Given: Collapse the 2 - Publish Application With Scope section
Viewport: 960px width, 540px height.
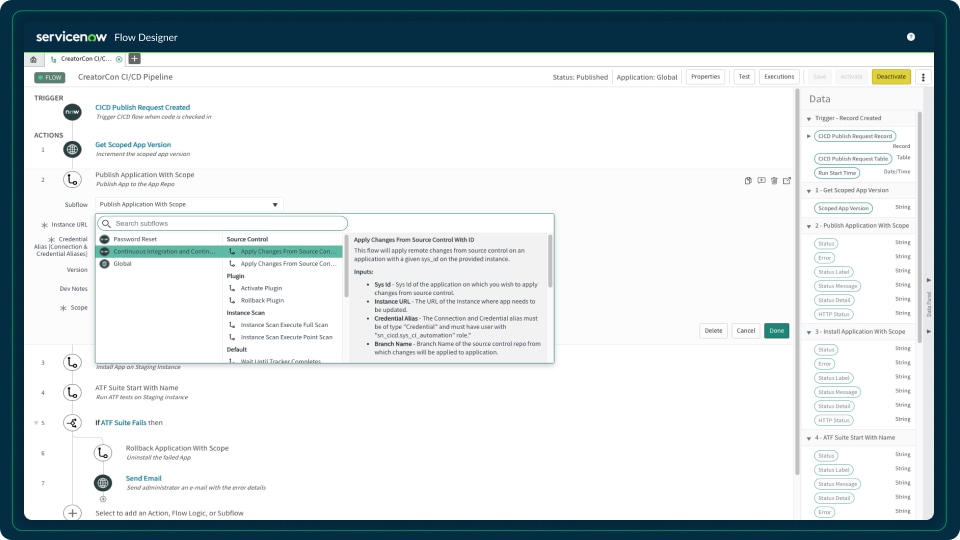Looking at the screenshot, I should (809, 227).
